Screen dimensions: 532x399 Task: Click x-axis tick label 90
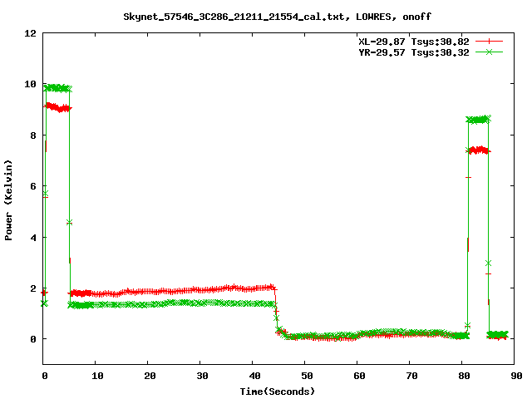(516, 376)
